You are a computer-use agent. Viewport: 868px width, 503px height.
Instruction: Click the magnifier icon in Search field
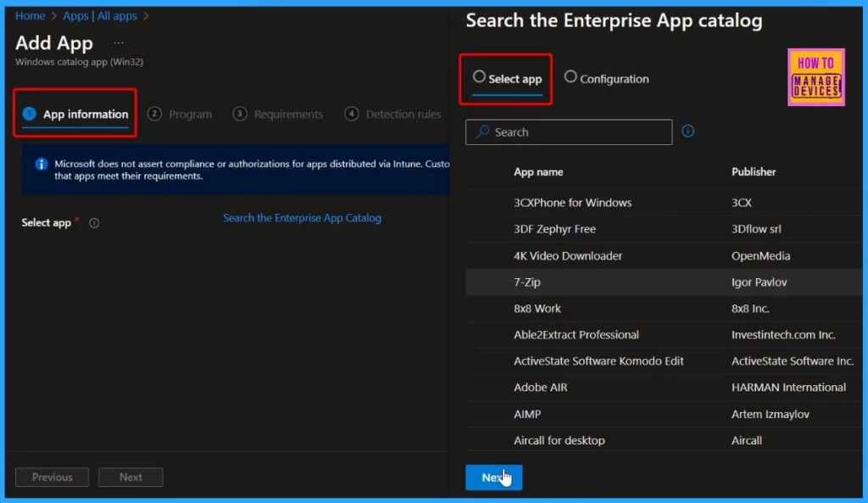click(482, 131)
